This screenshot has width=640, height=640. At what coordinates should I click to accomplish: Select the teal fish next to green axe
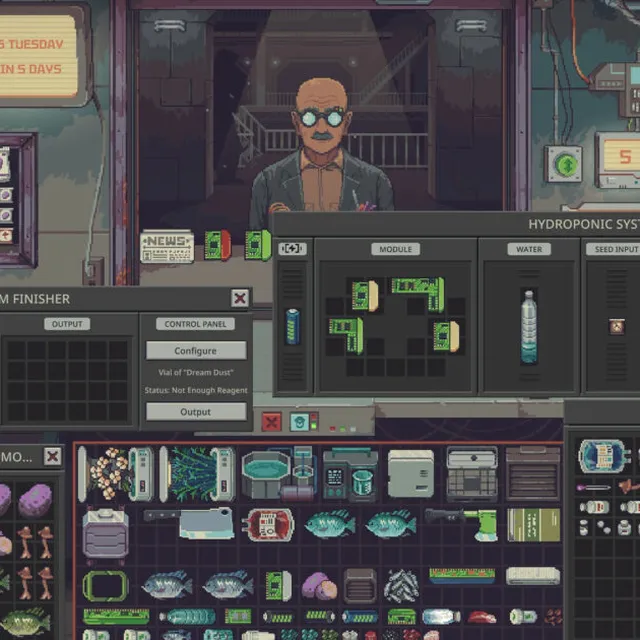(x=391, y=524)
